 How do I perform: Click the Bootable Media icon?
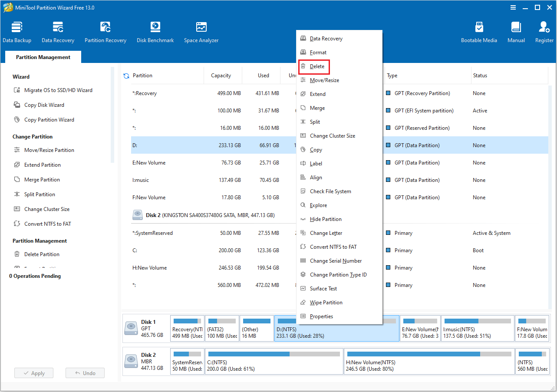coord(479,31)
